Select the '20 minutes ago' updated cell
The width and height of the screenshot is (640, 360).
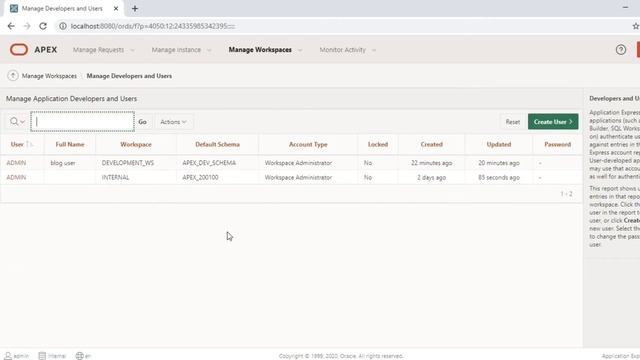[499, 163]
